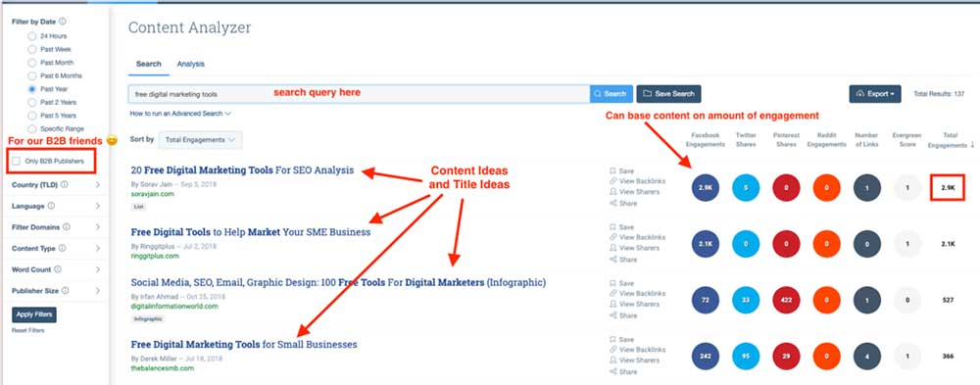Screen dimensions: 980x385
Task: Click Facebook engagements circle for soravjain.com article
Action: click(705, 187)
